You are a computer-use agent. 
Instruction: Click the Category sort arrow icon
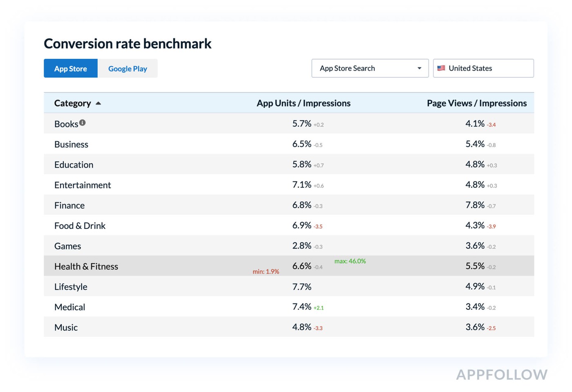[98, 103]
